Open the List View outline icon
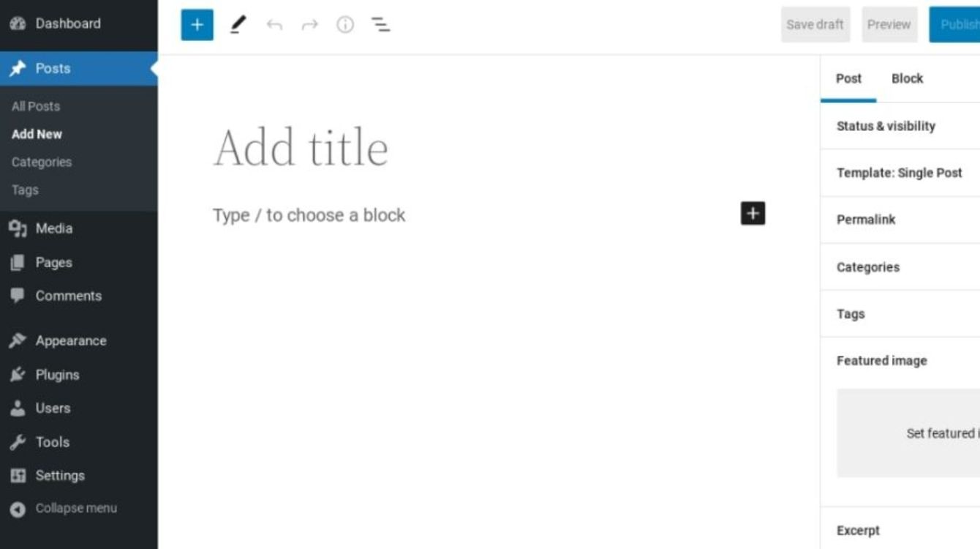This screenshot has width=980, height=549. click(380, 25)
